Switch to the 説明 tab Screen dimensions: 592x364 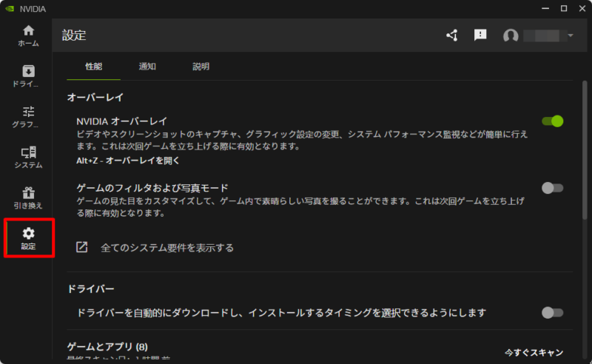pos(201,67)
